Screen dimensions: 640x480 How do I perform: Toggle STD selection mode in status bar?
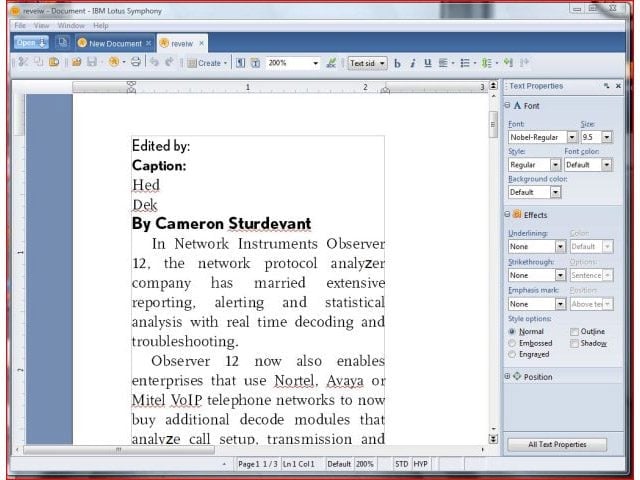[401, 464]
